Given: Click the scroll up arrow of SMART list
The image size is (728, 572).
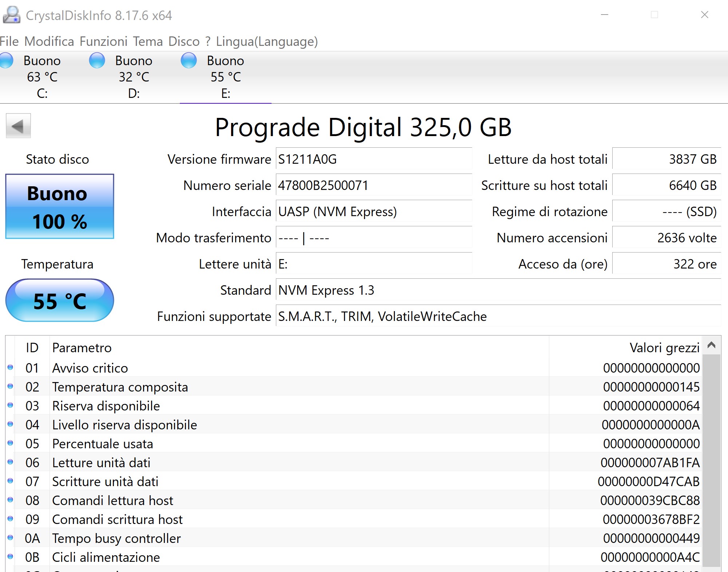Looking at the screenshot, I should [x=712, y=345].
